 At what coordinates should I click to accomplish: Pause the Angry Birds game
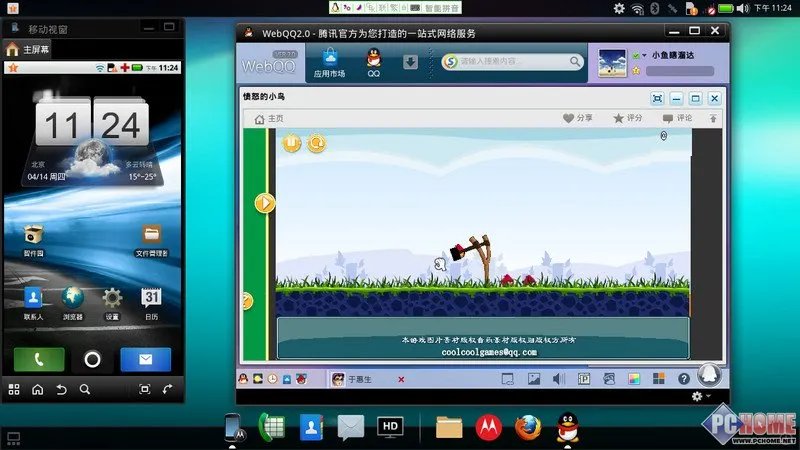click(x=292, y=143)
